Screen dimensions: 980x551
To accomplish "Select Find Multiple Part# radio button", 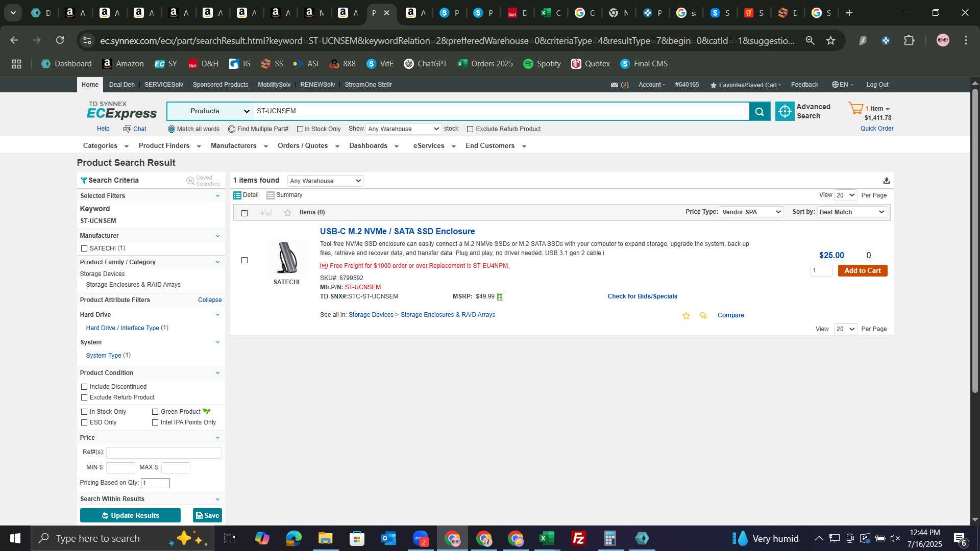I will click(232, 129).
